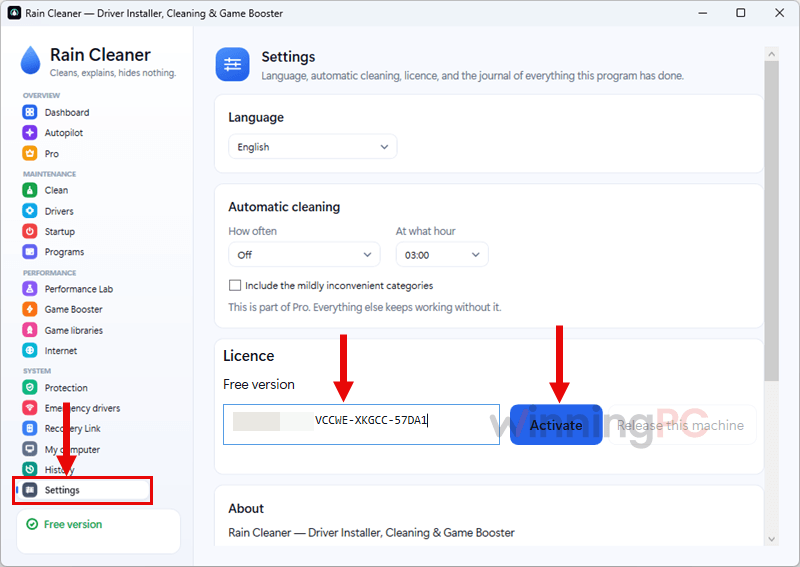The image size is (800, 567).
Task: Click the Recovery Link icon
Action: point(30,428)
